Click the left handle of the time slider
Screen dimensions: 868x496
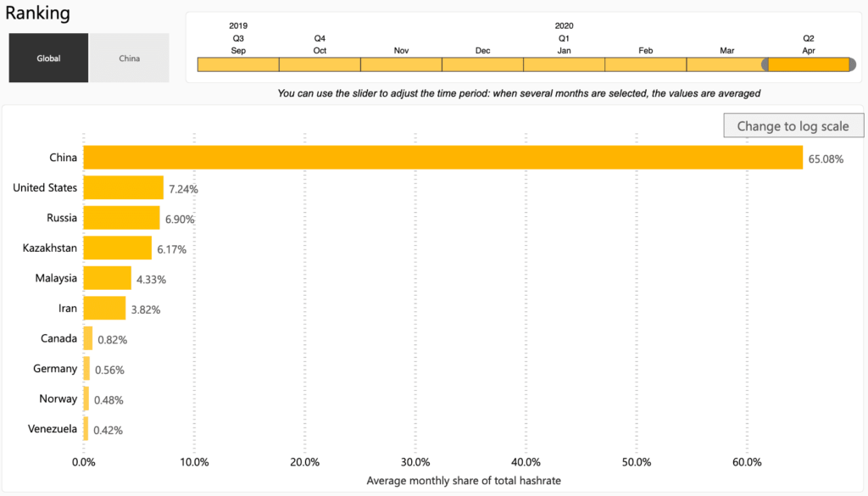pos(766,64)
